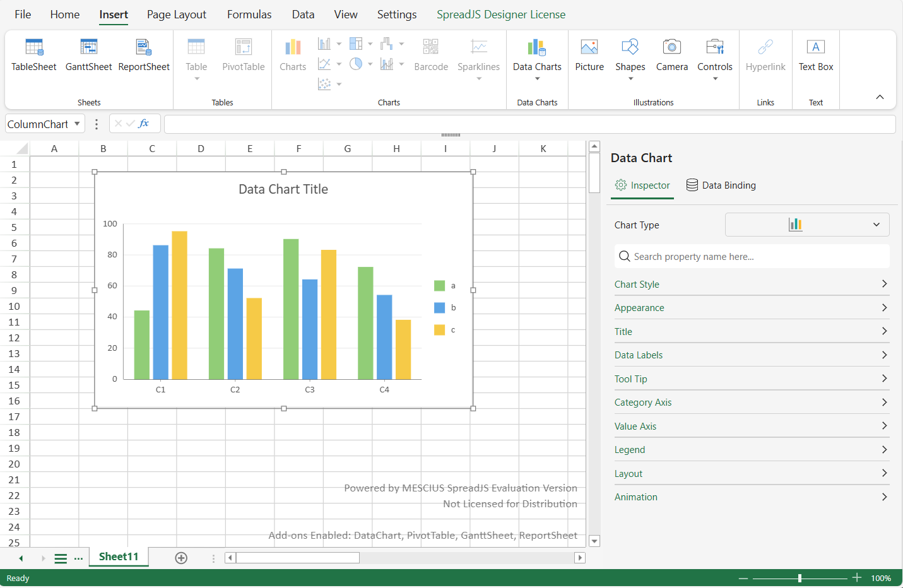The width and height of the screenshot is (903, 588).
Task: Open SpreadJS Designer License tab
Action: click(501, 15)
